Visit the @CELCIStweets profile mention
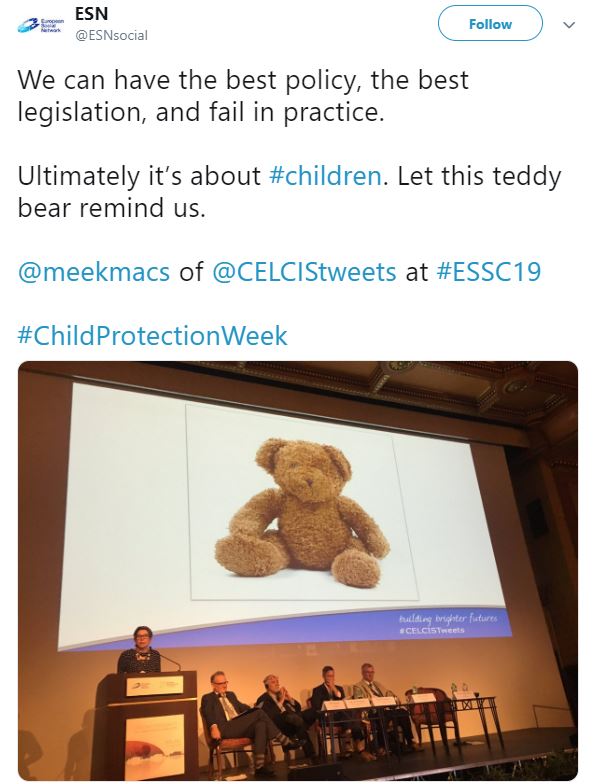The image size is (600, 784). click(x=304, y=272)
